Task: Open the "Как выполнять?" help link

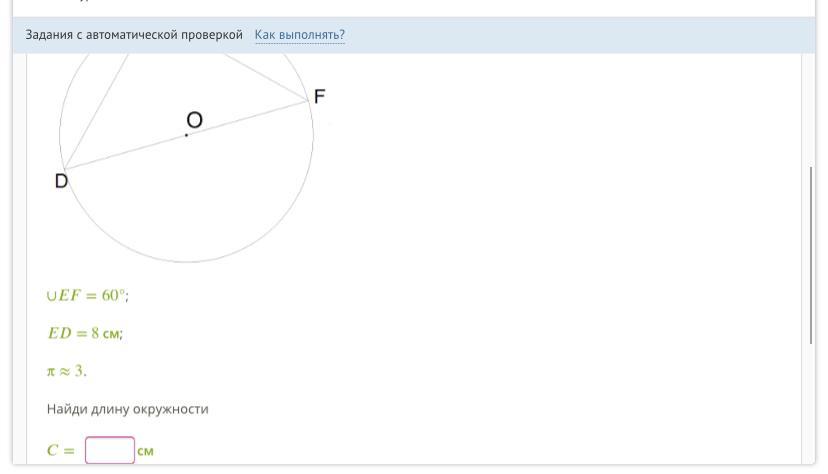Action: click(x=299, y=35)
